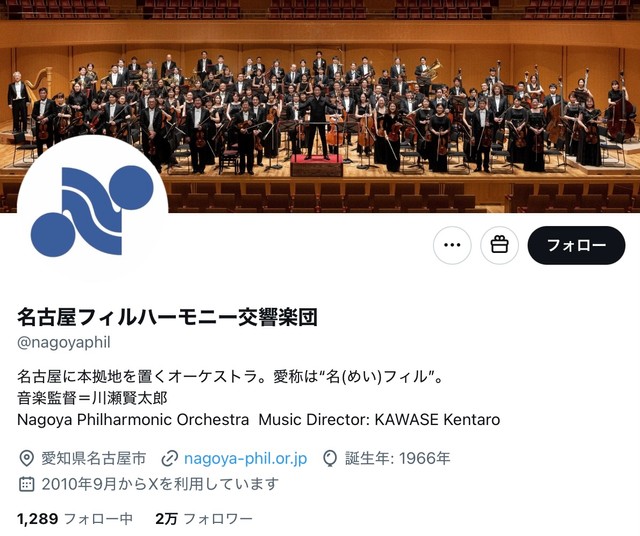Viewport: 640px width, 536px height.
Task: Click the 名古屋フィルハーモニー交響楽団 display name
Action: tap(167, 317)
